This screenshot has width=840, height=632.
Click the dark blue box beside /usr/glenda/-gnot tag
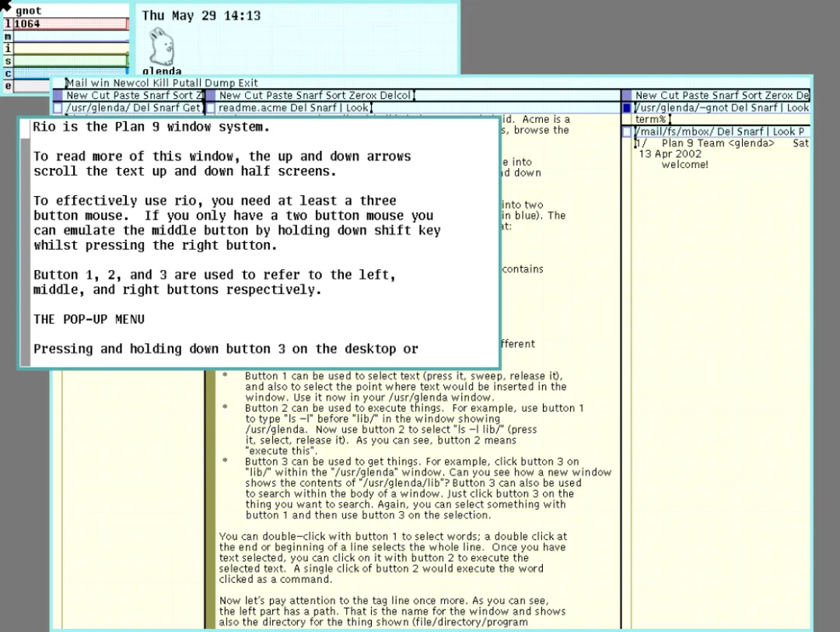[x=627, y=107]
